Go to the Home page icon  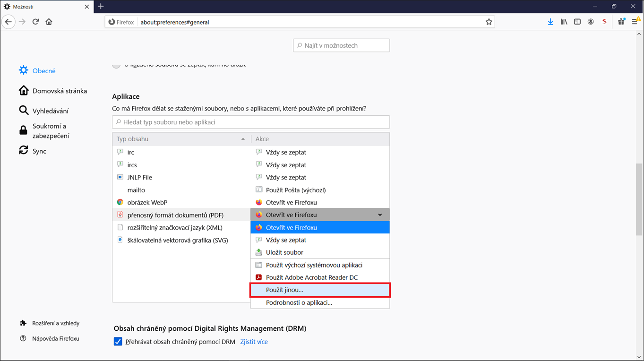49,22
